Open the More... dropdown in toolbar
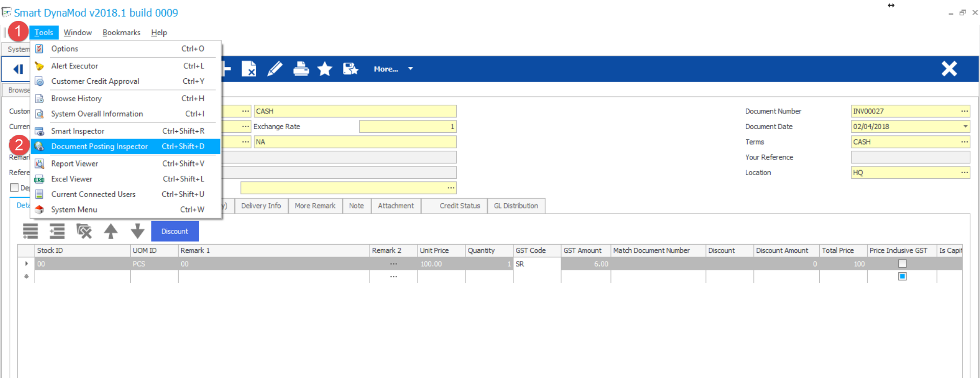980x378 pixels. 393,69
